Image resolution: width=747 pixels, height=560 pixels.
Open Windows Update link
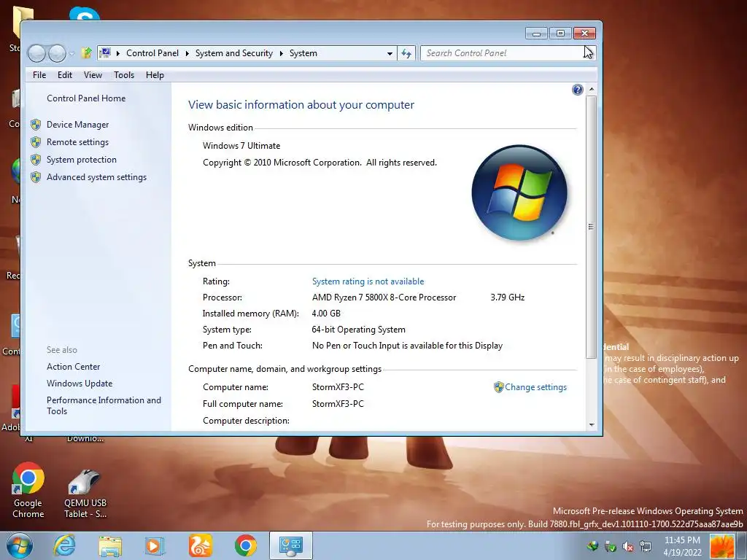pos(80,384)
